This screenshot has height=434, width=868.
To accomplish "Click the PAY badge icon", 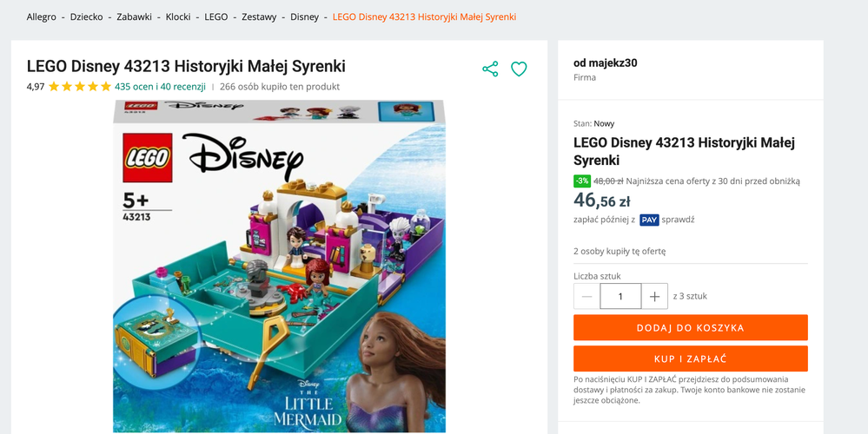I will coord(649,220).
